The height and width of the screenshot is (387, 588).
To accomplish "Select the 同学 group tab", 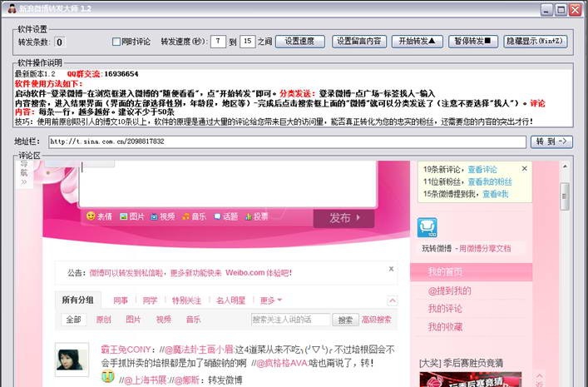I will 150,300.
